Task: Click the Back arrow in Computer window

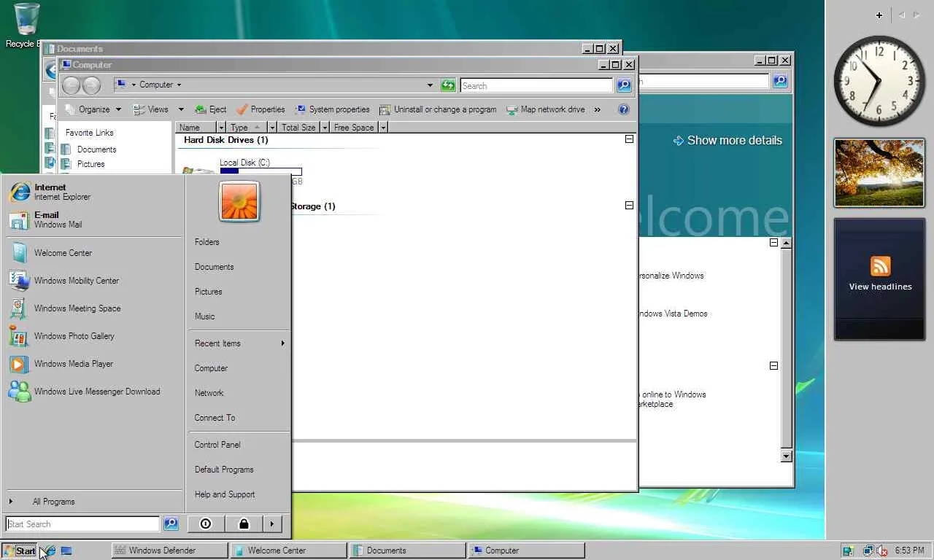Action: pyautogui.click(x=71, y=85)
